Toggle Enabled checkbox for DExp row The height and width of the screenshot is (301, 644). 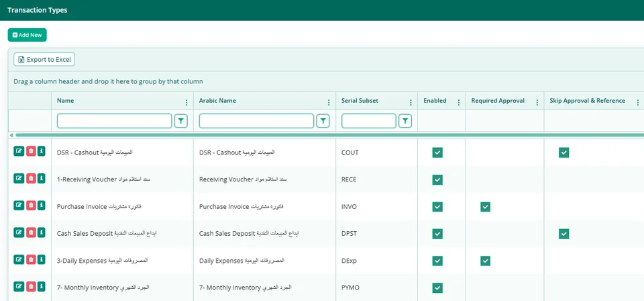coord(437,261)
